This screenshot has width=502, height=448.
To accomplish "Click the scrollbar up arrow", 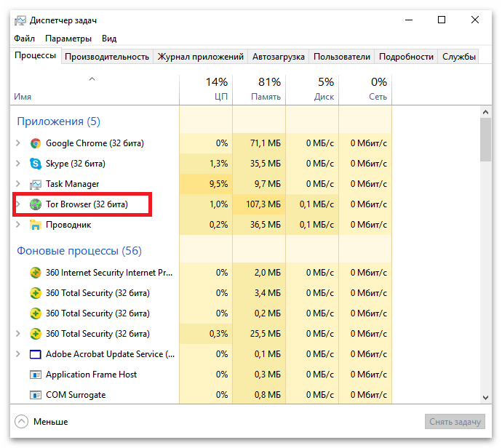I will click(486, 112).
